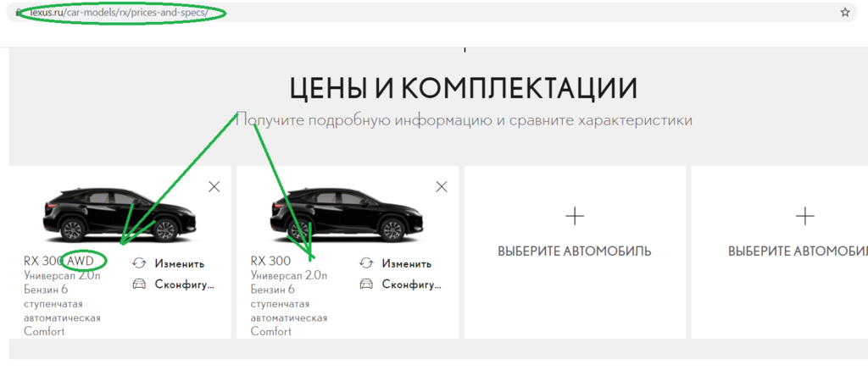Click the Comfort trim text under RX 300 AWD
This screenshot has height=370, width=868.
coord(44,331)
